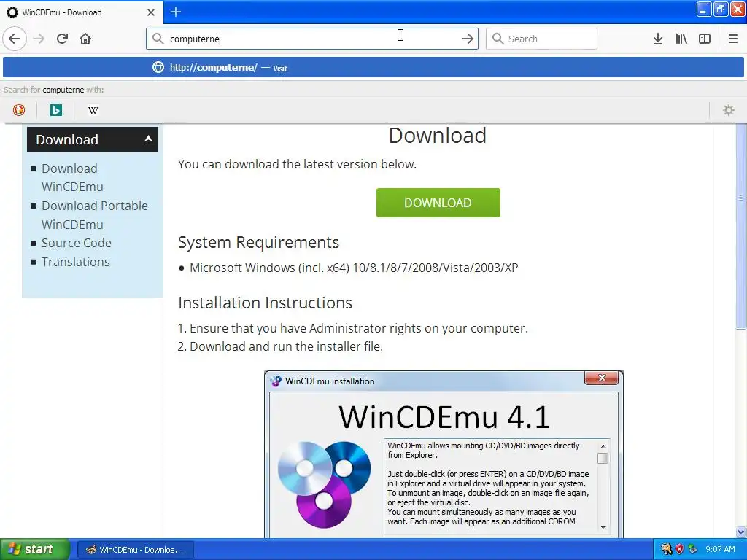747x560 pixels.
Task: Click the first system tray icon
Action: [666, 549]
